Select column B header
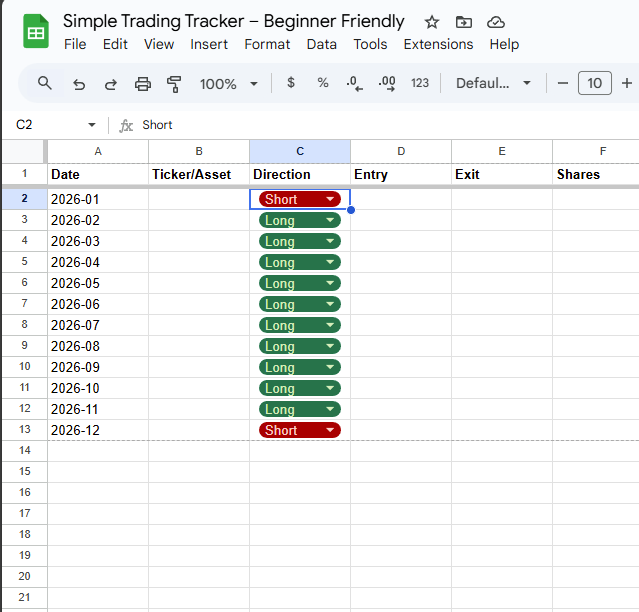This screenshot has width=639, height=612. point(199,151)
